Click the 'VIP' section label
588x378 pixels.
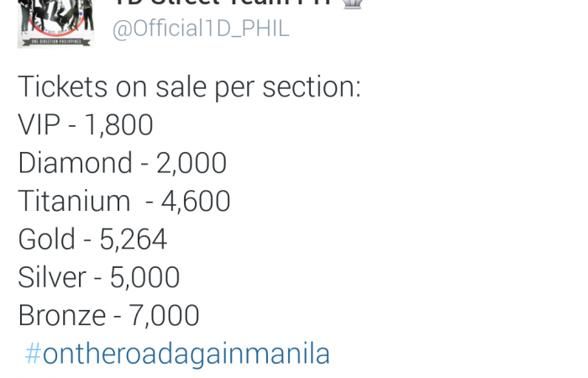39,124
